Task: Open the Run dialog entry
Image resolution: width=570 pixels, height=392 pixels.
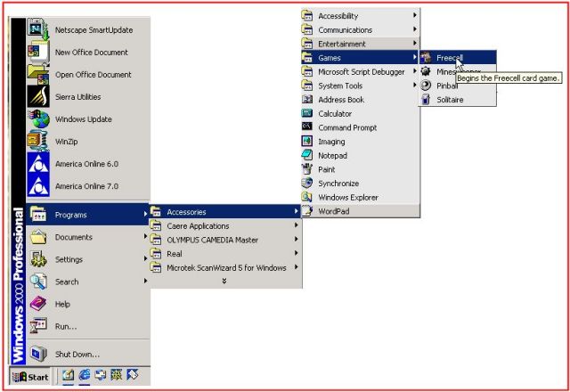Action: pyautogui.click(x=66, y=326)
